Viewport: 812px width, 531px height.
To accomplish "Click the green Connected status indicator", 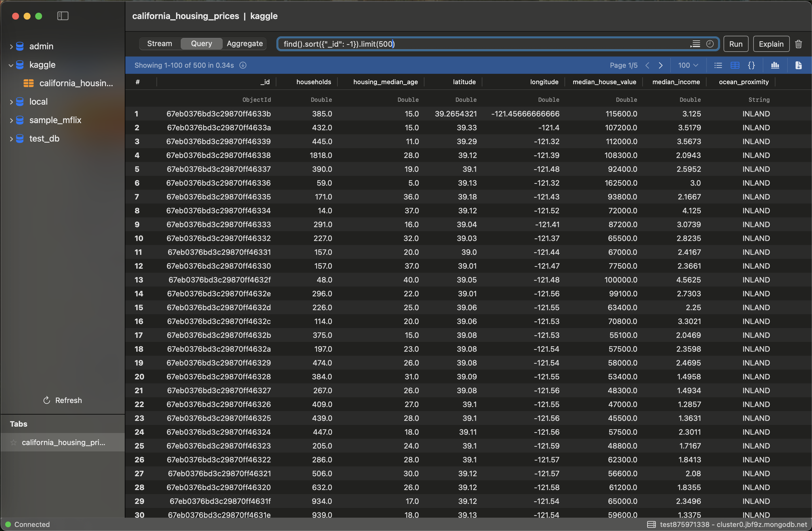I will click(8, 525).
